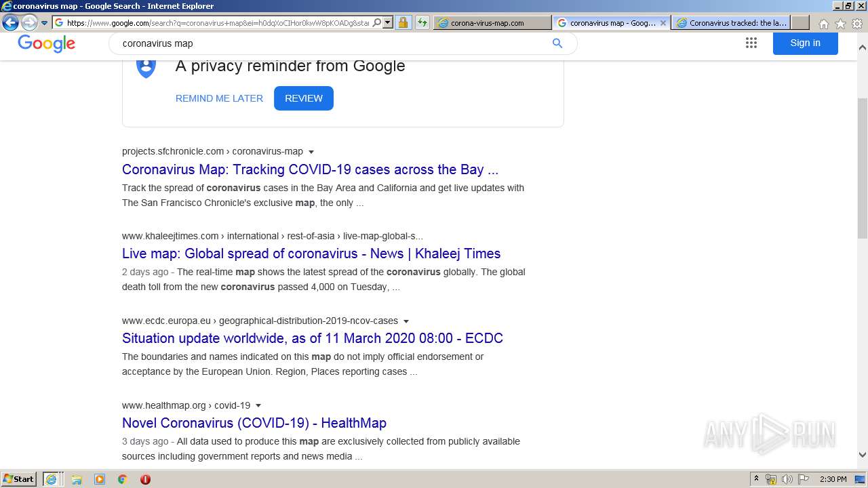The image size is (868, 488).
Task: Click the magnifier icon in the address bar
Action: point(377,22)
